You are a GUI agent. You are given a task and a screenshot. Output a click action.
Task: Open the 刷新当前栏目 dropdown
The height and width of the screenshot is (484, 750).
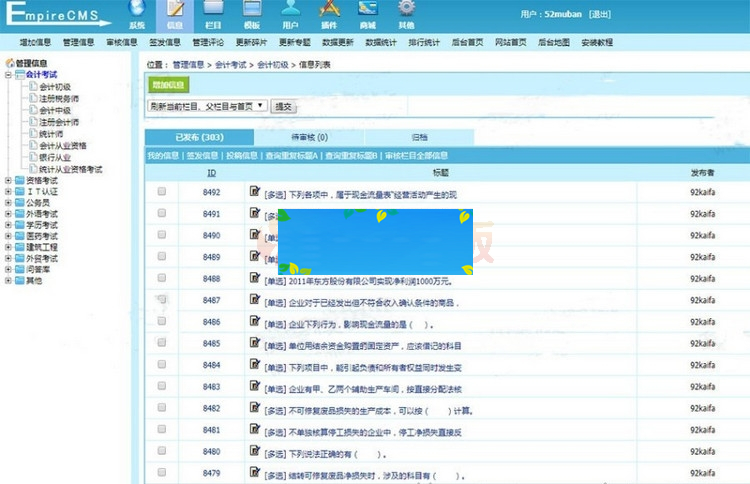(x=207, y=105)
